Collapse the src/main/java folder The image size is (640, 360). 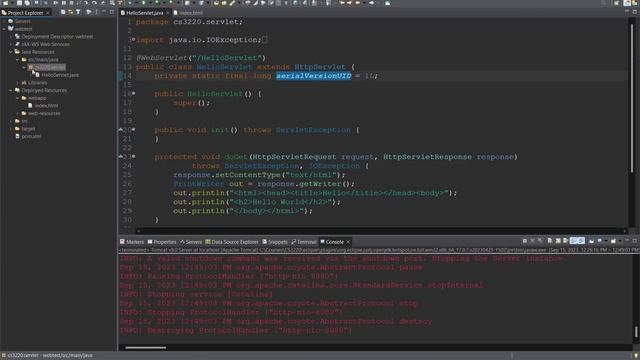point(18,60)
